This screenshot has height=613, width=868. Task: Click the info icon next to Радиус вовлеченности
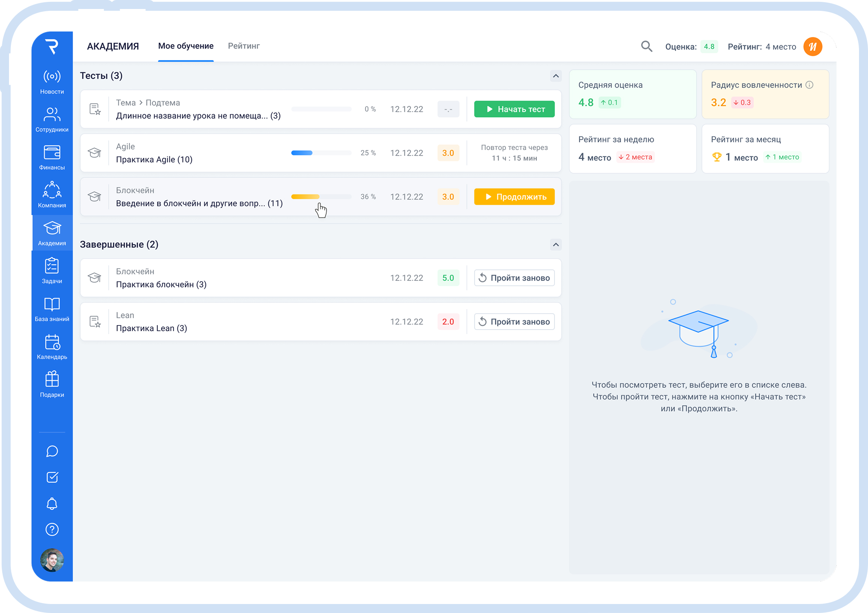coord(809,85)
